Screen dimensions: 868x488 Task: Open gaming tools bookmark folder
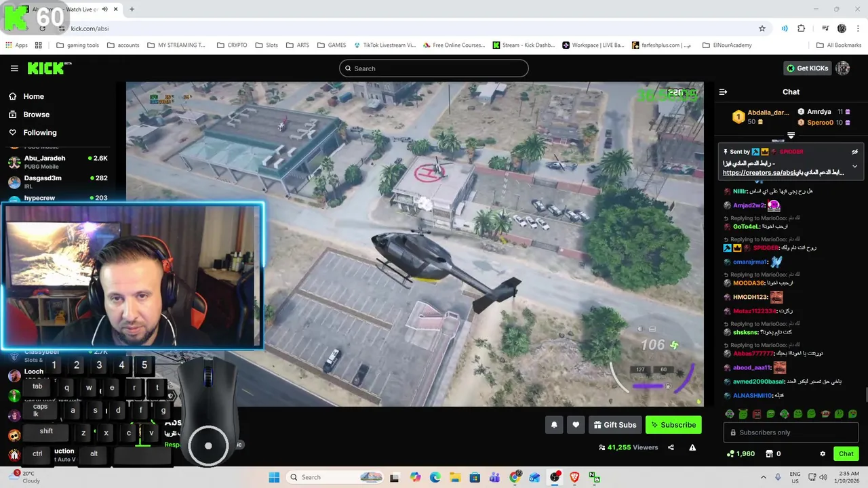77,45
